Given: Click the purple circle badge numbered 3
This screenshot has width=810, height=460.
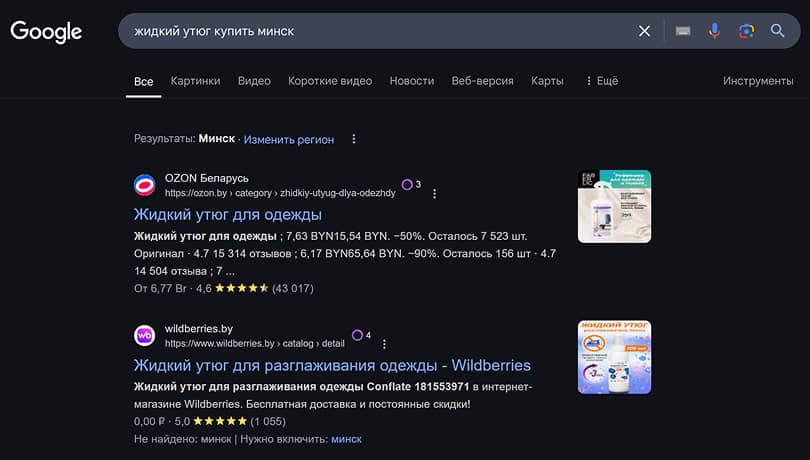Looking at the screenshot, I should pyautogui.click(x=407, y=185).
